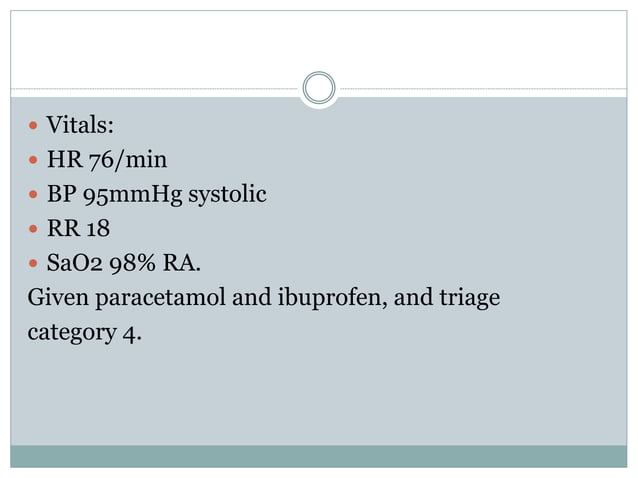This screenshot has width=638, height=478.
Task: Click the 'SaO2 98% RA.' line
Action: click(124, 263)
